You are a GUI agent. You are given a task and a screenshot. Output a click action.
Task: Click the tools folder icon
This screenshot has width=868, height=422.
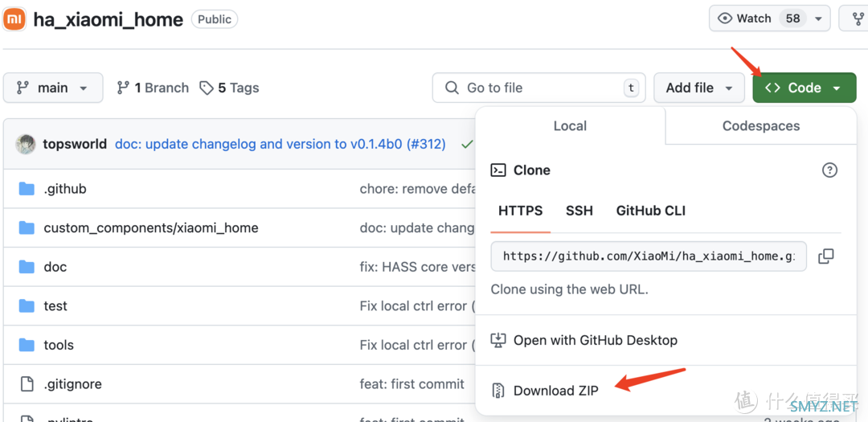point(27,345)
